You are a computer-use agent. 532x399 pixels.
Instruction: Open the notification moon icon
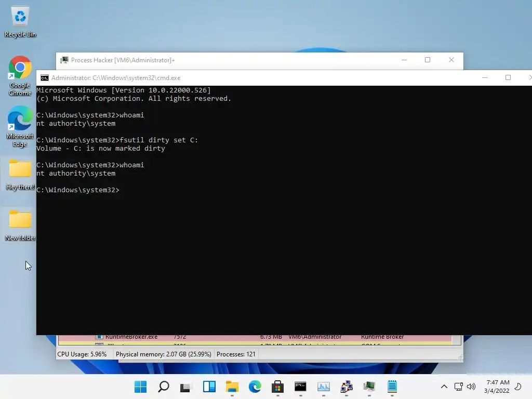(x=518, y=387)
